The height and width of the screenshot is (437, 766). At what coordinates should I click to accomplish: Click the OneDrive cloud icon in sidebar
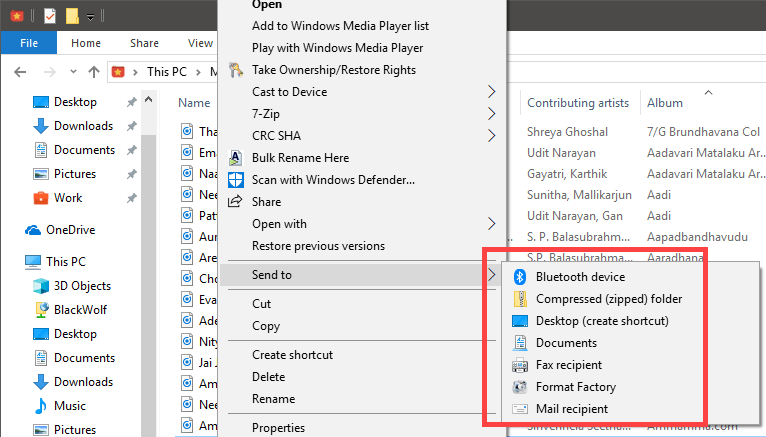[x=33, y=230]
